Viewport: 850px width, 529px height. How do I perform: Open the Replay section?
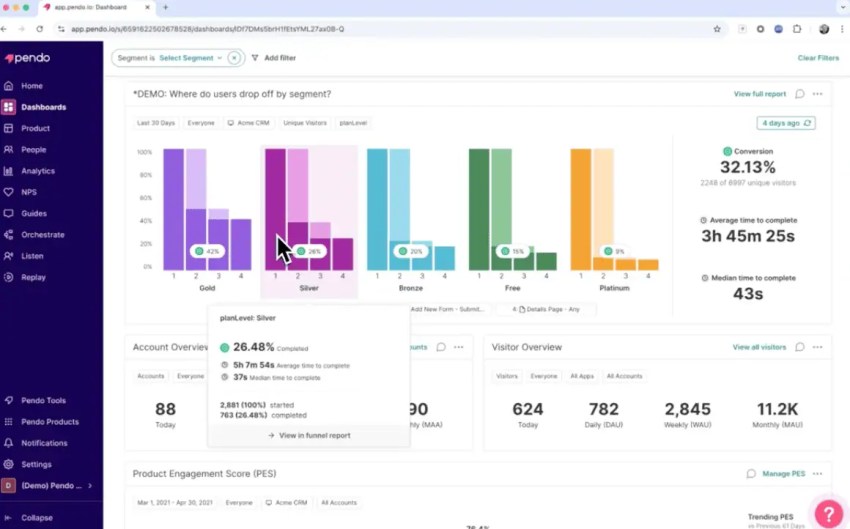(33, 277)
